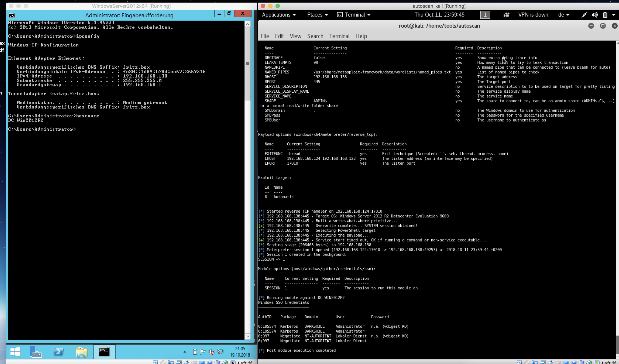The width and height of the screenshot is (619, 364).
Task: Click 'Windows-IP-Konfiguration' text in command prompt
Action: [43, 45]
